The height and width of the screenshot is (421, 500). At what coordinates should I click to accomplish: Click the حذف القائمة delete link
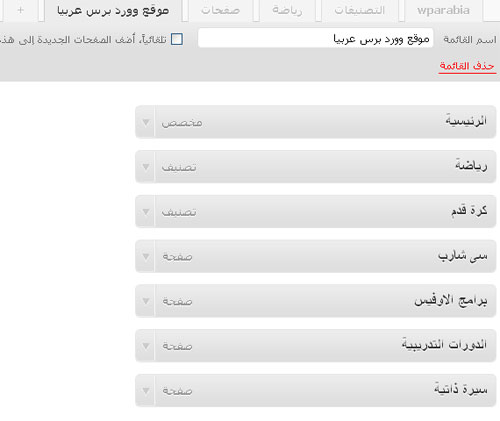click(467, 66)
